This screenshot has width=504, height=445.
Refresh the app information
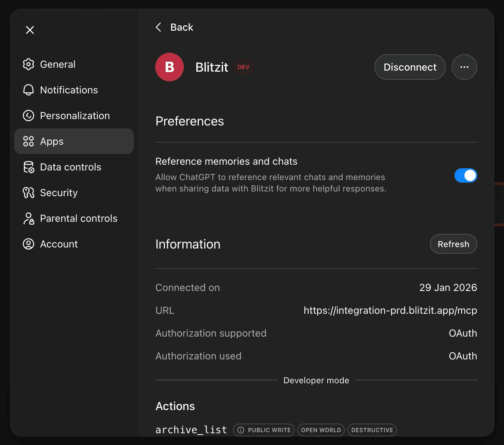click(x=453, y=244)
